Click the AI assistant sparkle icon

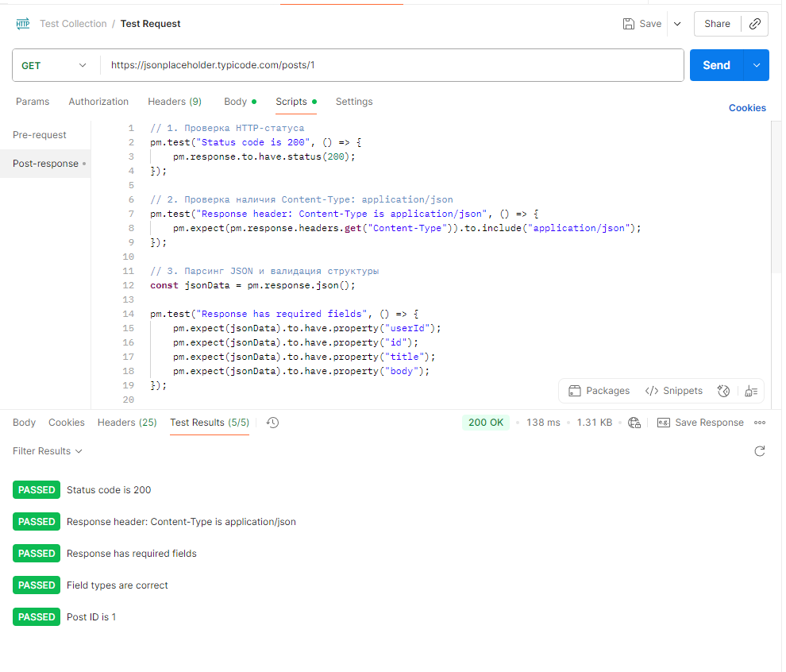coord(723,391)
